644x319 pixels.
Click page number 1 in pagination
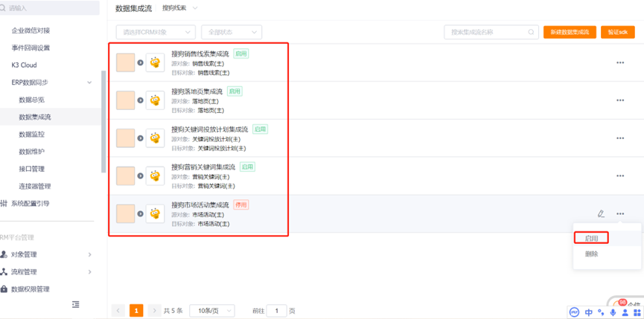point(136,311)
